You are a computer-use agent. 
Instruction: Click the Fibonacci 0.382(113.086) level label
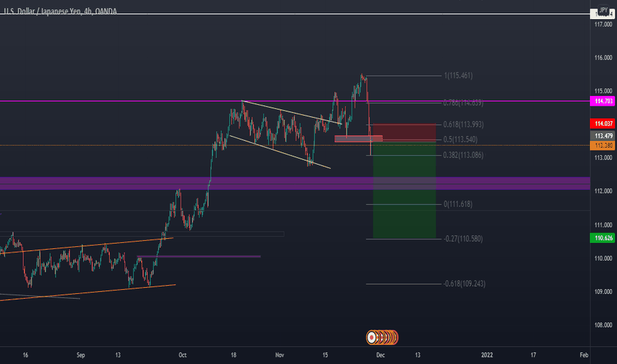(x=463, y=155)
